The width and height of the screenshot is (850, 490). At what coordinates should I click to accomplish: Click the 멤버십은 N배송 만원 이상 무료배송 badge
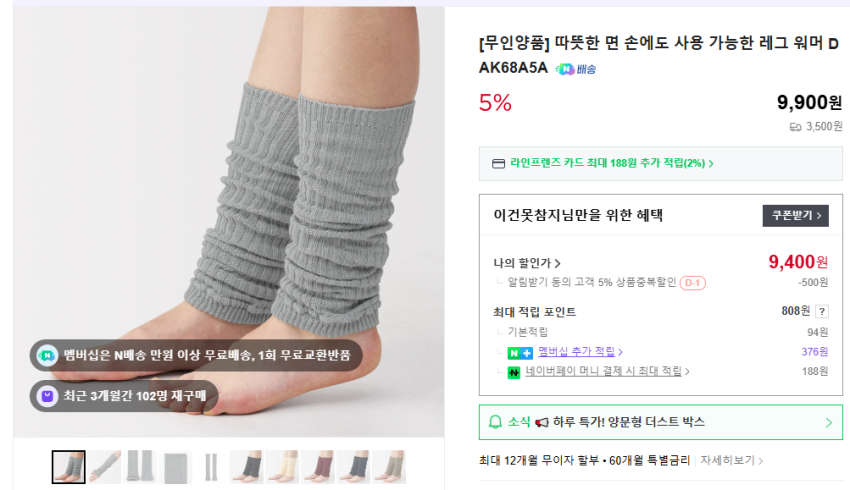click(x=196, y=356)
